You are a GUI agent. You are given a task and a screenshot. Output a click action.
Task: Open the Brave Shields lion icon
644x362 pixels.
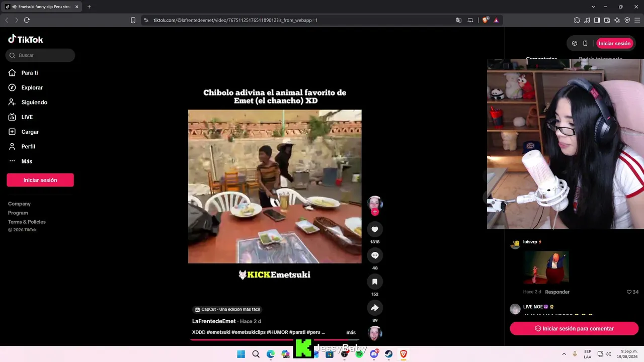tap(485, 20)
